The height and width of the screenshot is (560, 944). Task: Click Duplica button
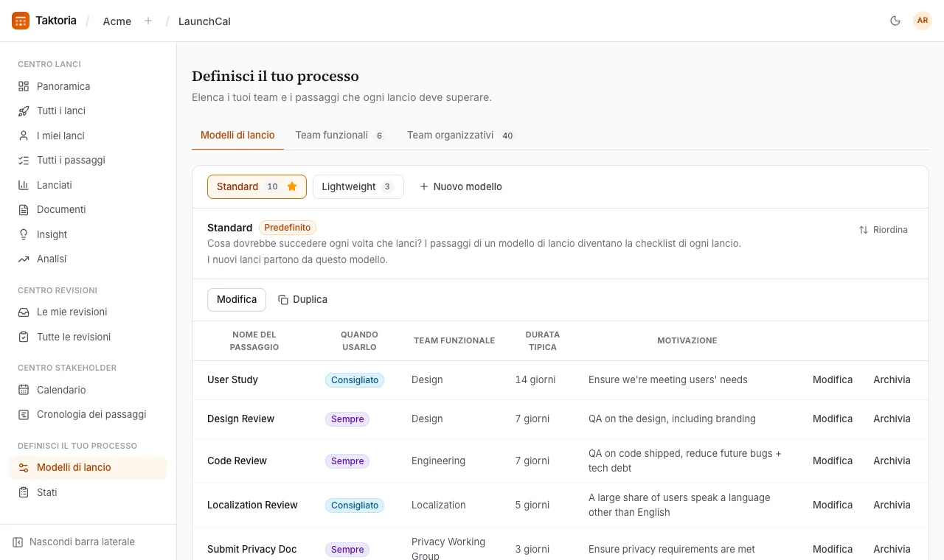(x=302, y=300)
